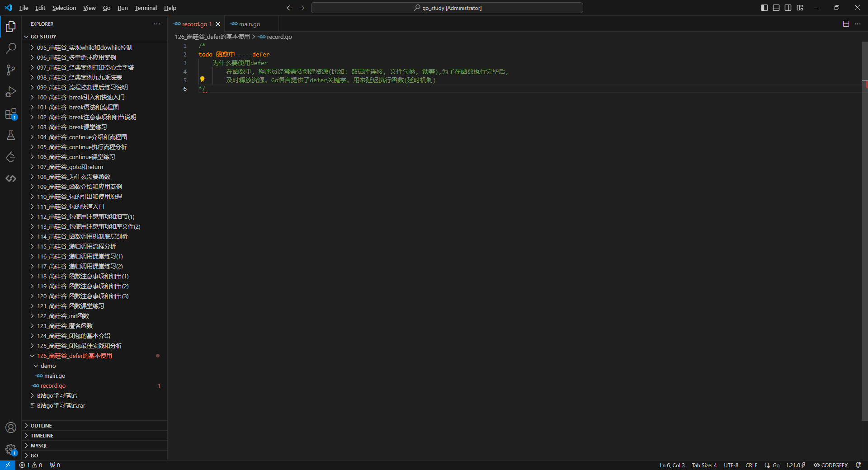Click the CODEGEEX status bar item
This screenshot has width=868, height=470.
click(x=830, y=465)
